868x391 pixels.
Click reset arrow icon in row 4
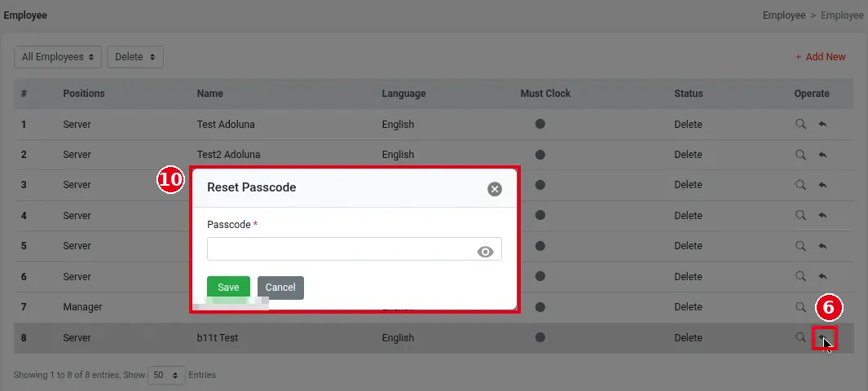pyautogui.click(x=822, y=215)
